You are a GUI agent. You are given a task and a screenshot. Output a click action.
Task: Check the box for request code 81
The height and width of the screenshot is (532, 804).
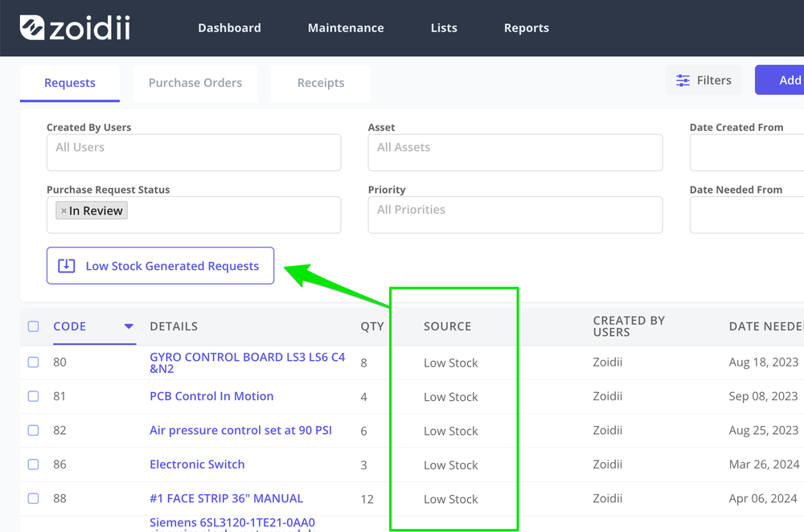33,396
